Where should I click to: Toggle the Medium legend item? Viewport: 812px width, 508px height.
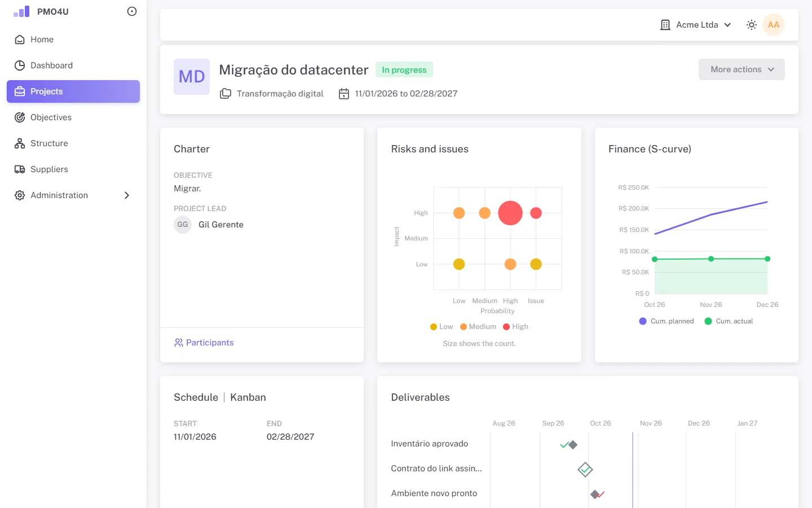[x=478, y=327]
